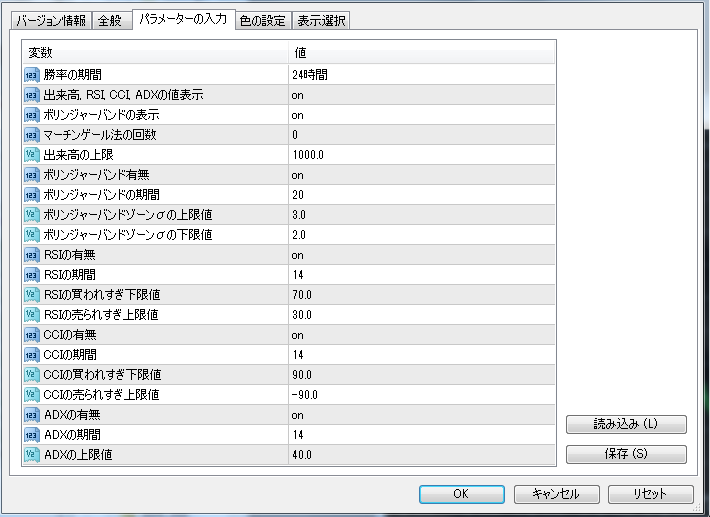The height and width of the screenshot is (517, 710).
Task: Edit the ボリンジャーバンドの期間 value 20
Action: 422,195
